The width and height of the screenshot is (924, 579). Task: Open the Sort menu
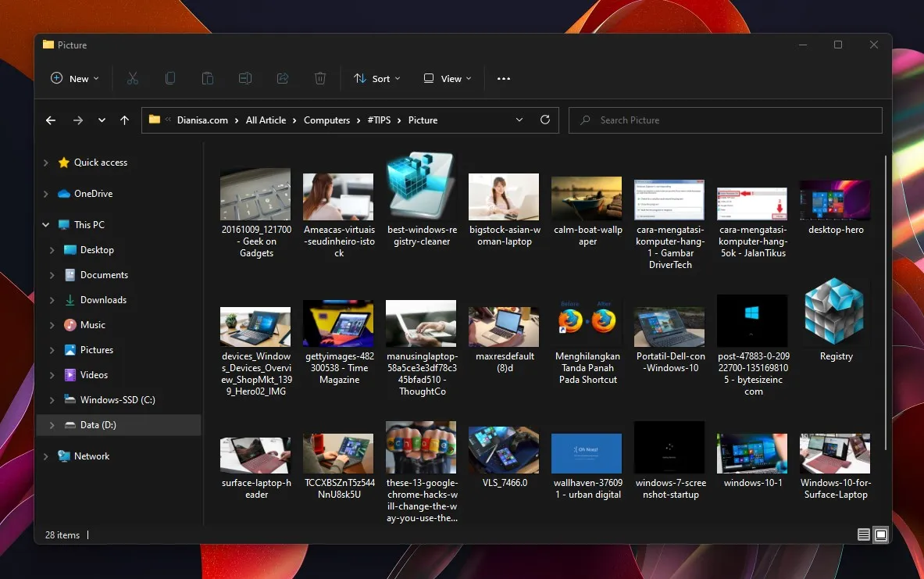pos(377,78)
